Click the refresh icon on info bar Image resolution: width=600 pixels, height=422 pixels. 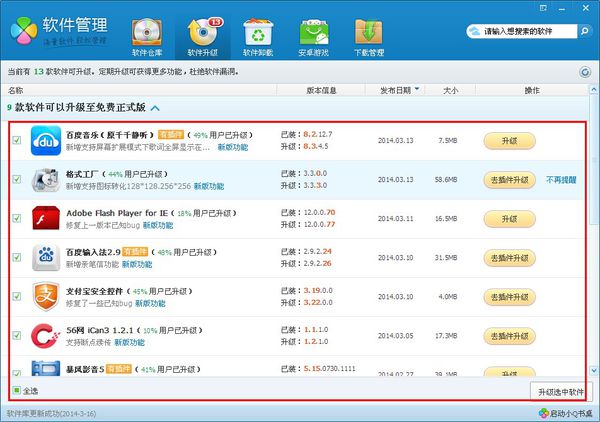(585, 72)
